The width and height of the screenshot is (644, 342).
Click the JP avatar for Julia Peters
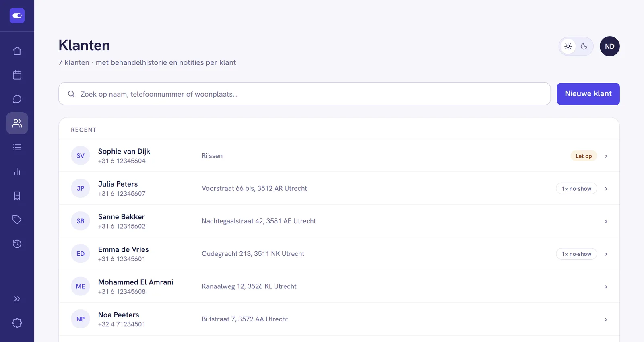click(x=80, y=188)
